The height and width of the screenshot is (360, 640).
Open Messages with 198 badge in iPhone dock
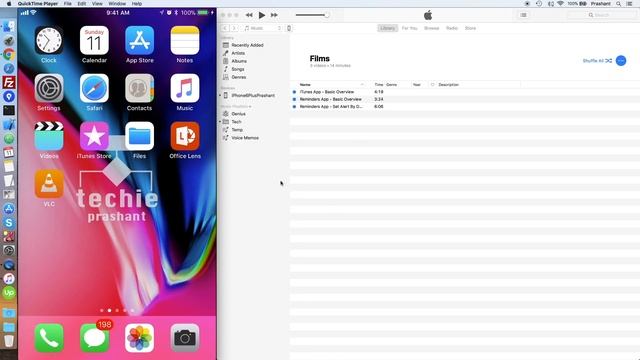[x=94, y=338]
